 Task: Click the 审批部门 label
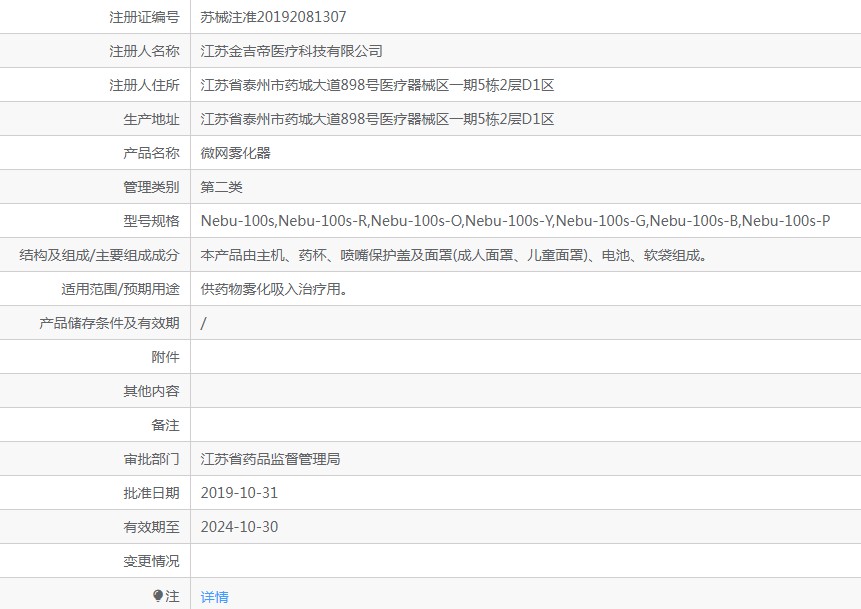[x=152, y=459]
